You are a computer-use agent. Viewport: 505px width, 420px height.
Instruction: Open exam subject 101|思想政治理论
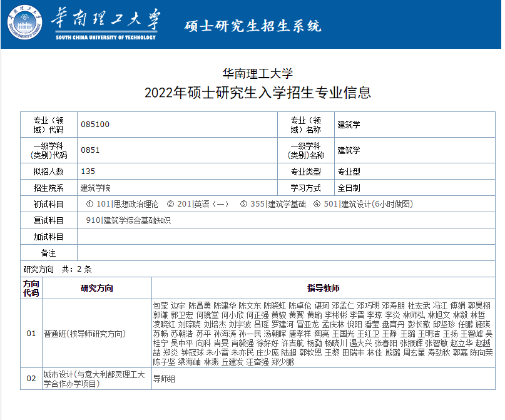(127, 204)
